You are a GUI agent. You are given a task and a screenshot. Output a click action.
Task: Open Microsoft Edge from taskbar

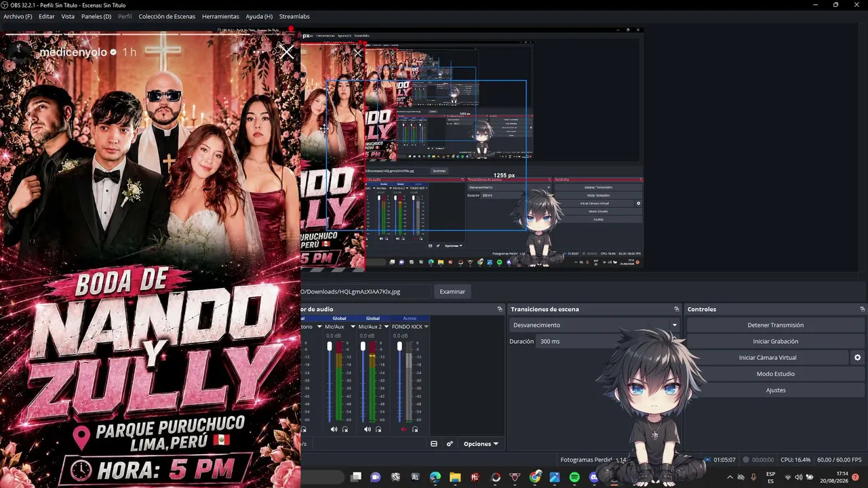(435, 478)
